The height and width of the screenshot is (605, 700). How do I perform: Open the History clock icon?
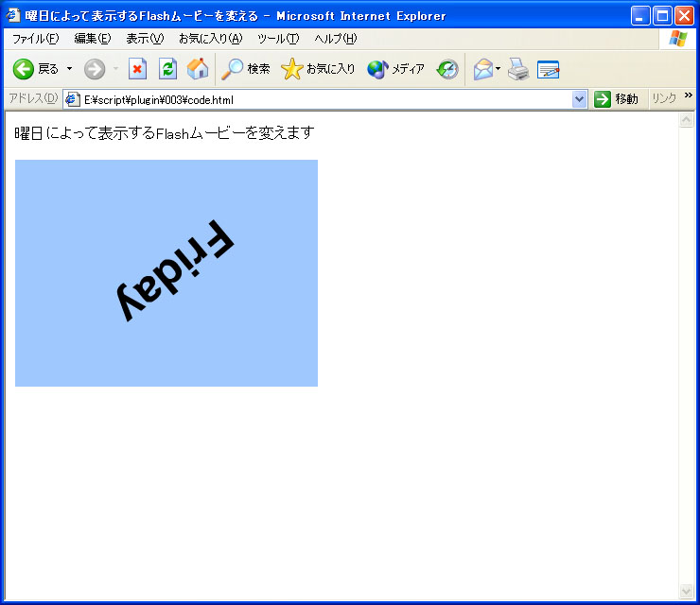(x=447, y=69)
